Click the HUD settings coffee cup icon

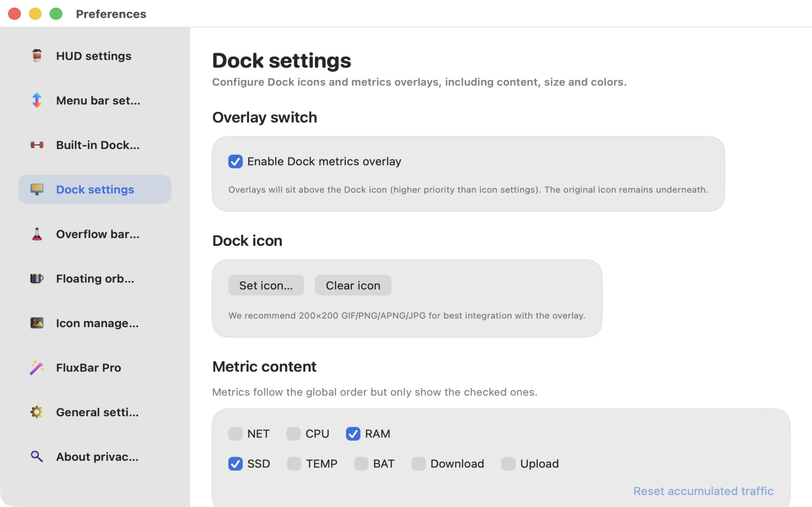(x=37, y=56)
